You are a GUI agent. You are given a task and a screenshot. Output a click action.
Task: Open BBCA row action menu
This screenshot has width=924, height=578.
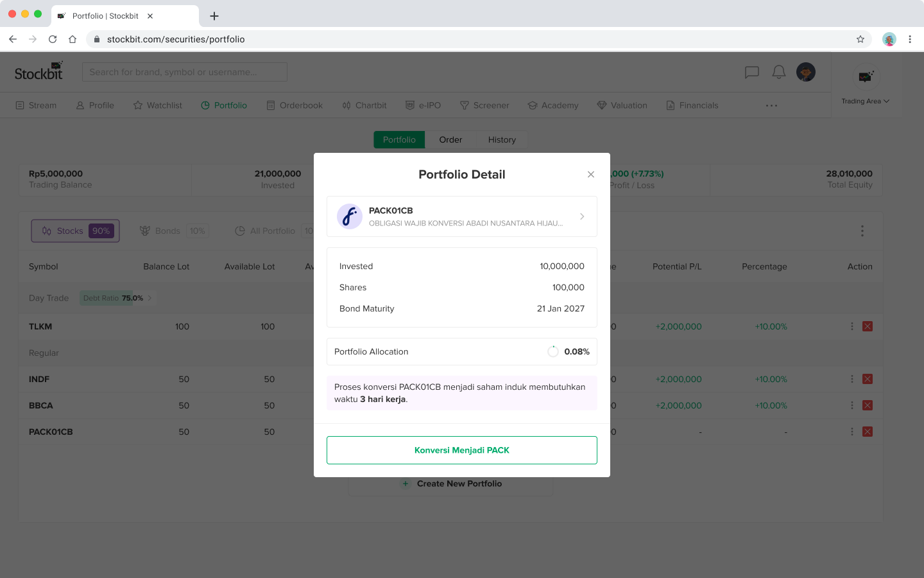pyautogui.click(x=852, y=405)
